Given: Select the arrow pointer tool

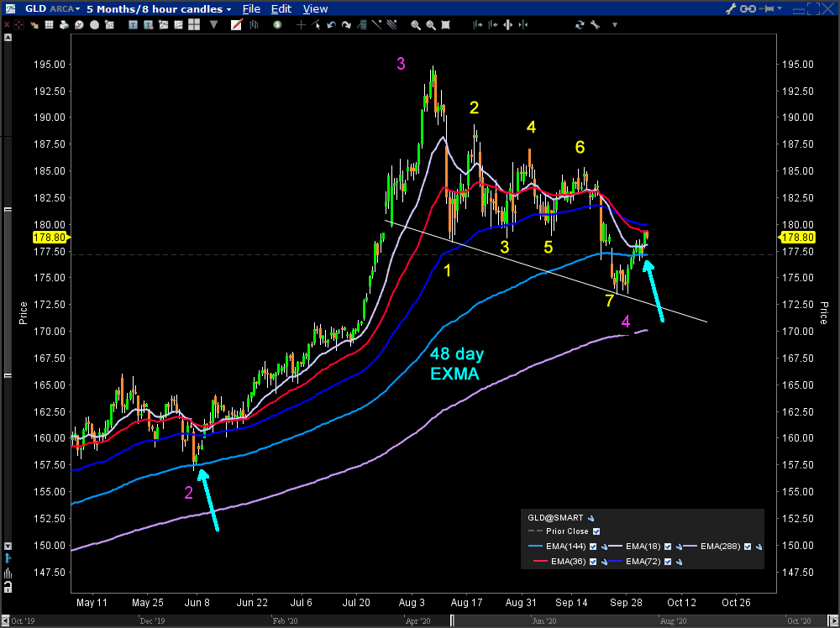Looking at the screenshot, I should pos(316,24).
